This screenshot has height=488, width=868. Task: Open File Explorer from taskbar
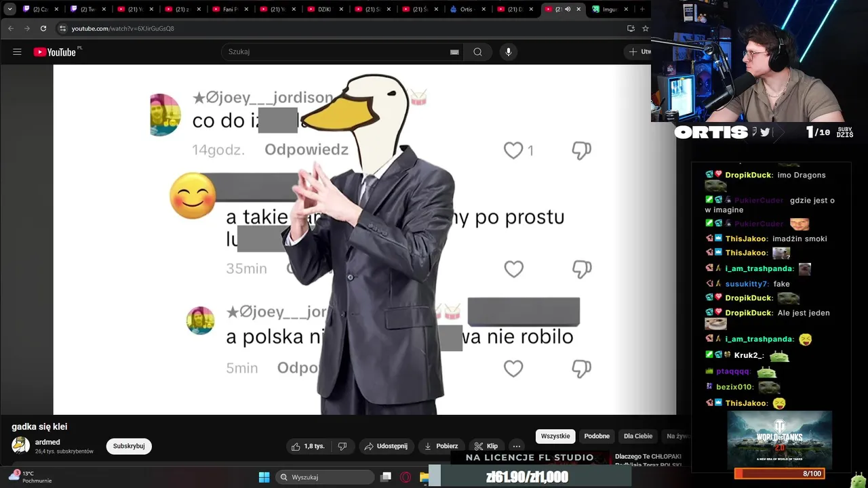click(x=424, y=477)
